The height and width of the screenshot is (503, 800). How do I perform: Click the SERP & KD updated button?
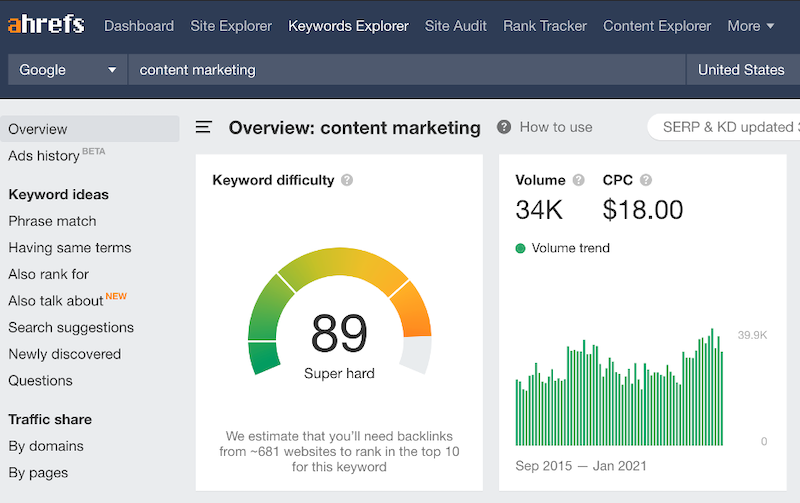723,127
